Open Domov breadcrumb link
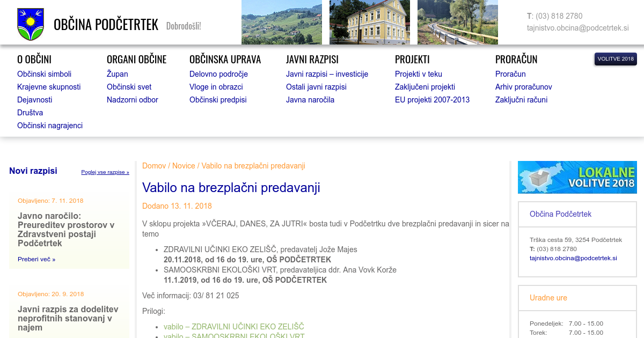This screenshot has height=338, width=644. point(154,166)
